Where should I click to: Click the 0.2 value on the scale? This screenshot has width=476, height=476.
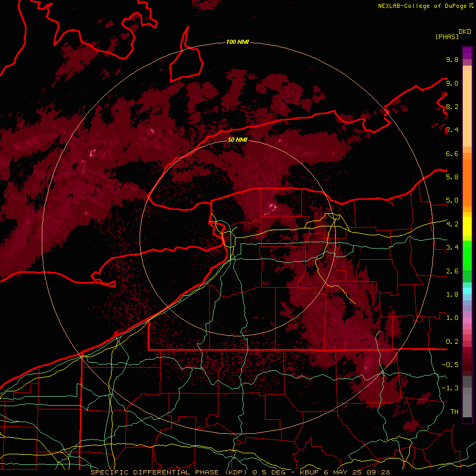[452, 341]
